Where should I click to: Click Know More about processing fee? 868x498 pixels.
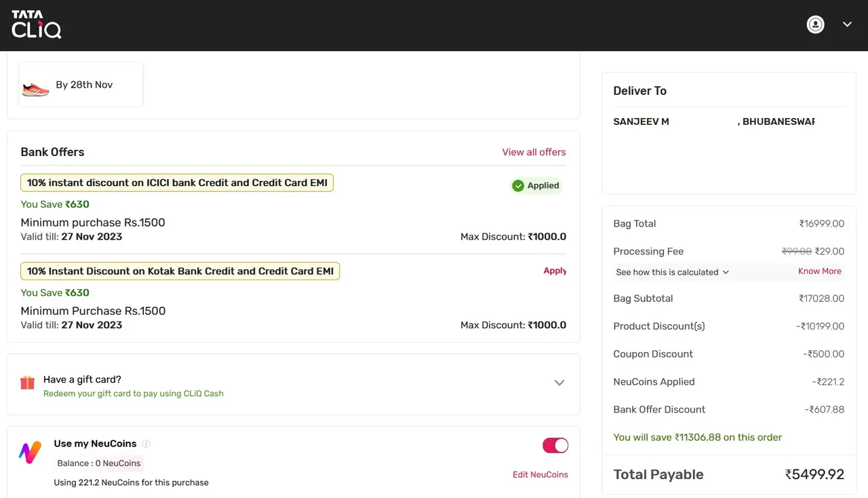pos(819,271)
